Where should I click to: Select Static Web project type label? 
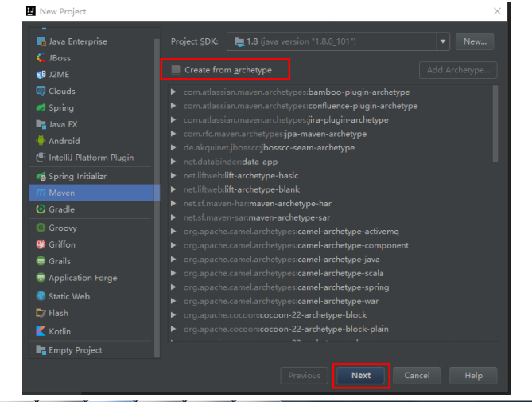click(69, 296)
